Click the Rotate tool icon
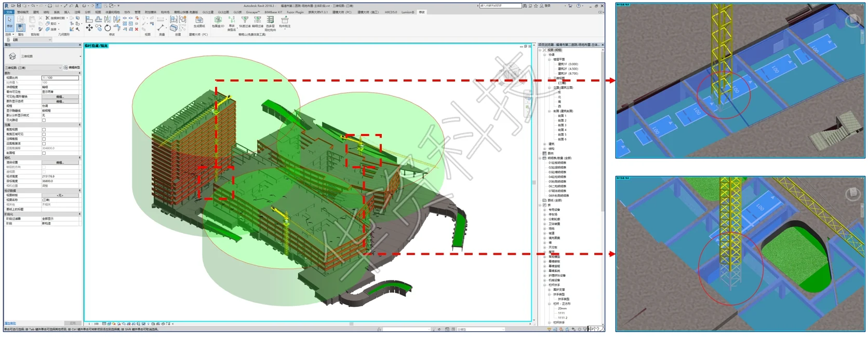The height and width of the screenshot is (337, 868). (108, 28)
